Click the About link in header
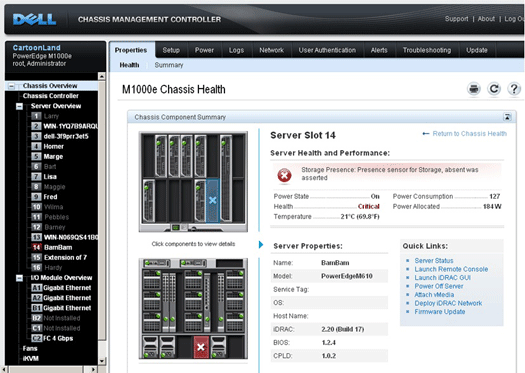525x373 pixels. click(486, 19)
